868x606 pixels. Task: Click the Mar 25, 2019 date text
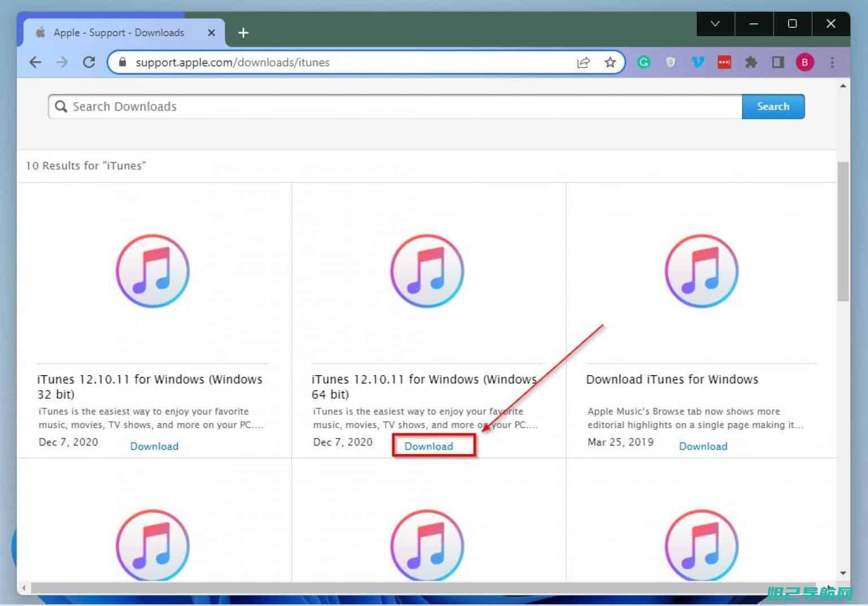[x=620, y=442]
